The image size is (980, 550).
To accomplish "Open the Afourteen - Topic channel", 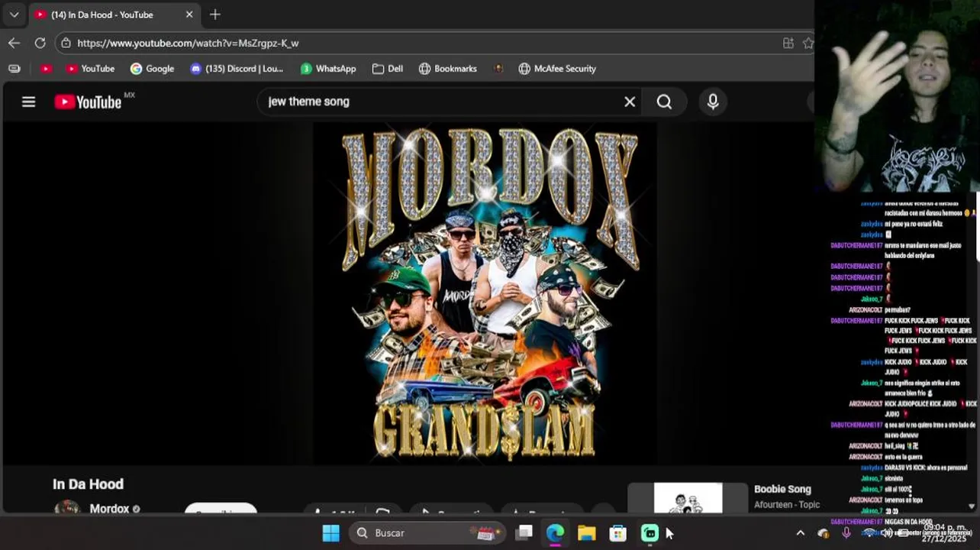I will coord(787,505).
